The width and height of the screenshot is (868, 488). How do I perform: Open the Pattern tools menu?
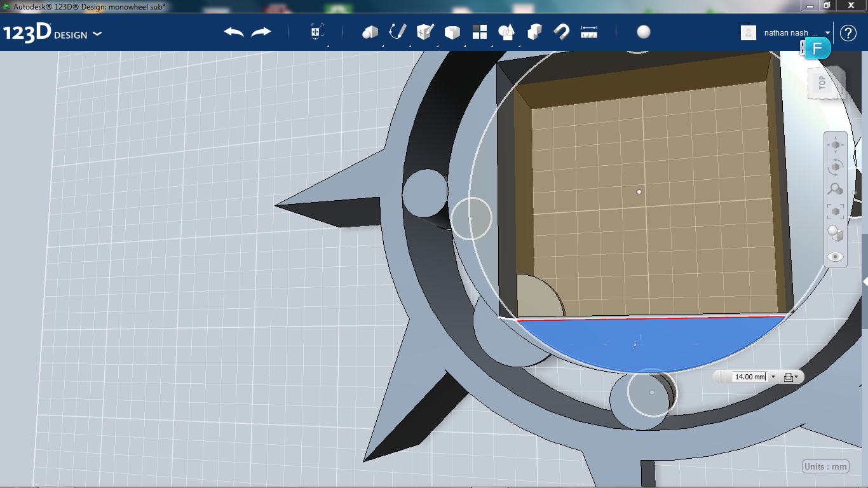(479, 32)
